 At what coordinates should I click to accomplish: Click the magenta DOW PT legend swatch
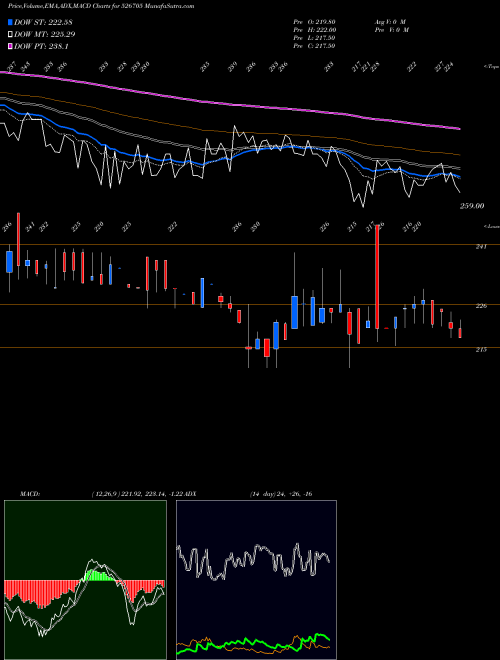10,46
